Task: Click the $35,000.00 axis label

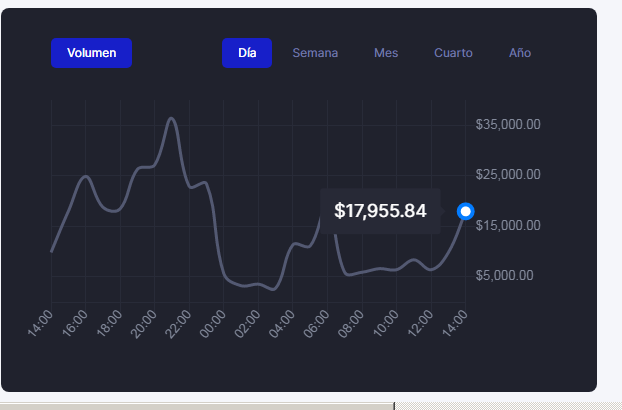Action: tap(508, 125)
